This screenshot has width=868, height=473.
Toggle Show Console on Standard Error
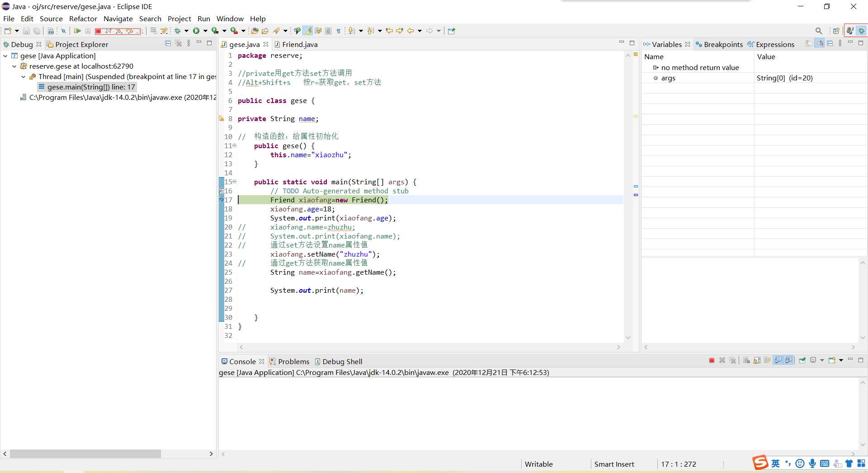coord(788,360)
